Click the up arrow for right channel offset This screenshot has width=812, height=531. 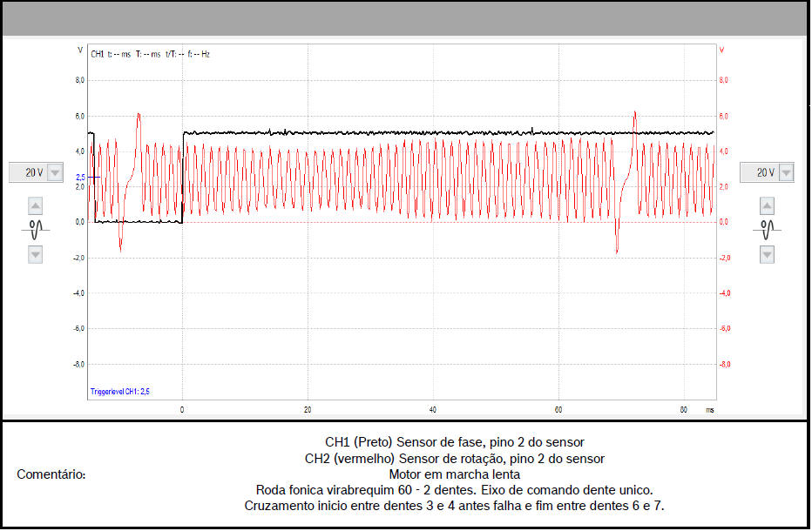click(767, 206)
